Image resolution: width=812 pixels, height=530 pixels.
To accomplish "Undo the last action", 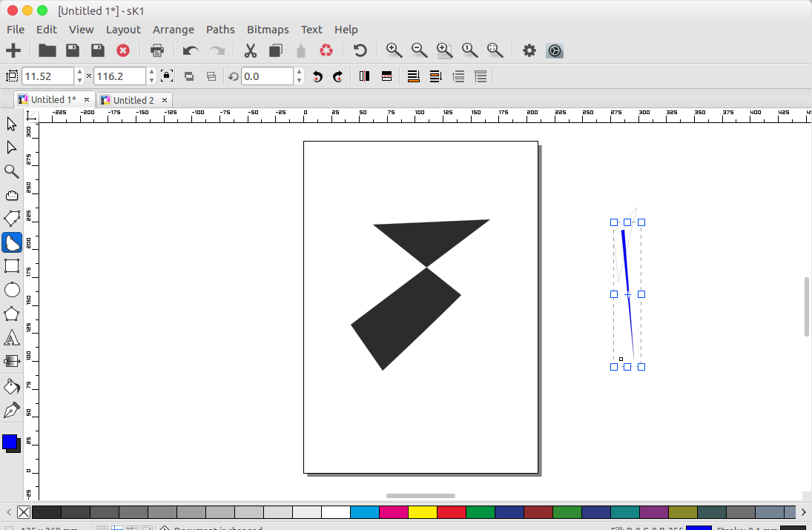I will point(190,50).
